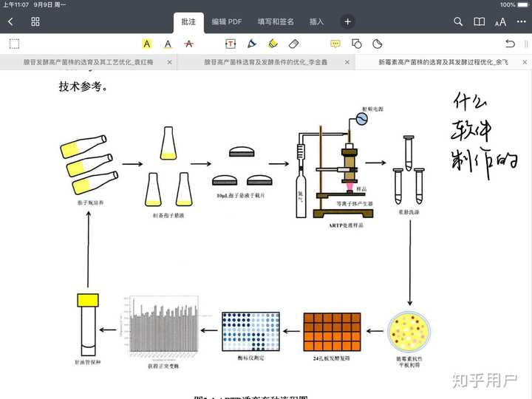Close the 新霉素高产菌株 document tab
532x399 pixels.
525,62
